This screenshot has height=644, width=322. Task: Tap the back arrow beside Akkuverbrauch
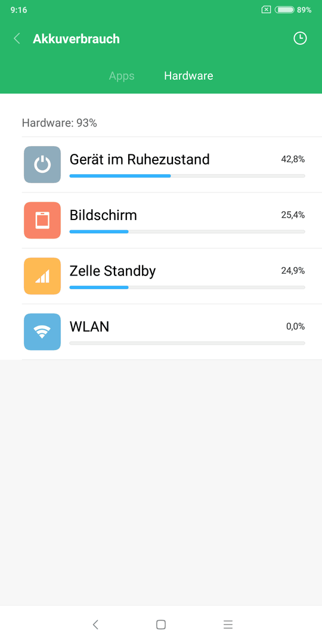(17, 39)
